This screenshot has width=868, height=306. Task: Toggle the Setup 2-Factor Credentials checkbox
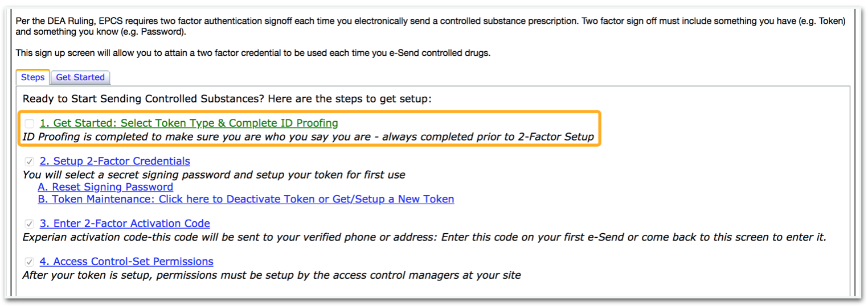click(30, 162)
